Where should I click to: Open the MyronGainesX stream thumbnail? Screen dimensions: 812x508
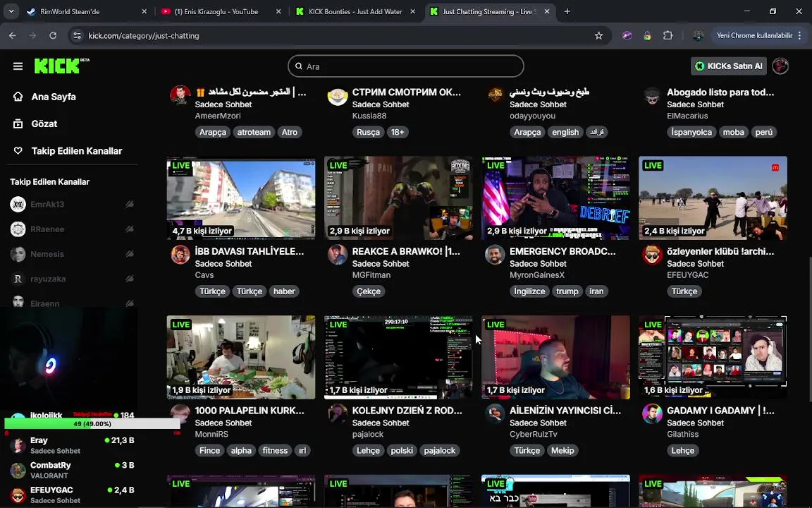pyautogui.click(x=555, y=198)
